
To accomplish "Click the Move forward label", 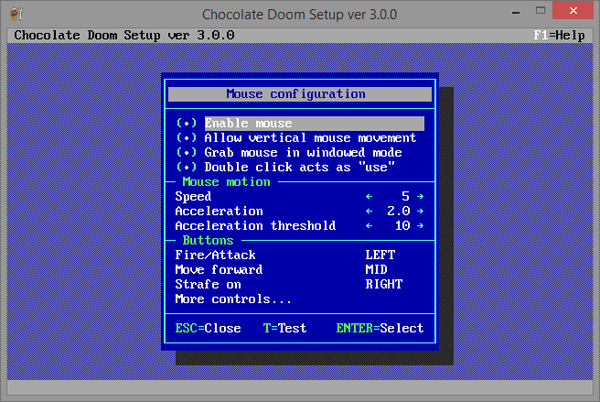I will click(219, 270).
